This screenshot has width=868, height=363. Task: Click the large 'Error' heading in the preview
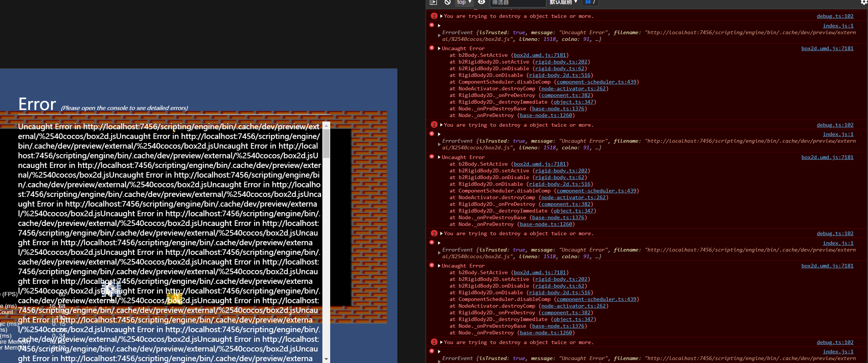click(x=37, y=104)
